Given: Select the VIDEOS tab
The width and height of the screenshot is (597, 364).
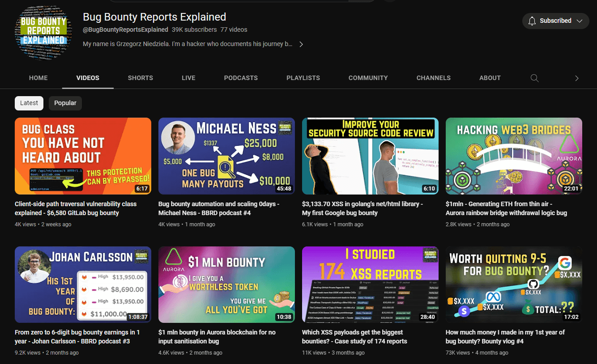Looking at the screenshot, I should 88,78.
